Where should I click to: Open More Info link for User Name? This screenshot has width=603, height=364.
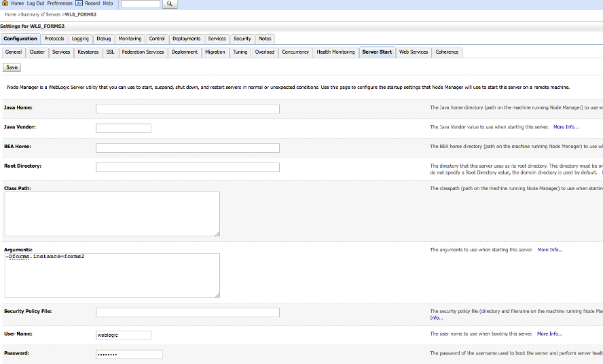click(x=549, y=333)
